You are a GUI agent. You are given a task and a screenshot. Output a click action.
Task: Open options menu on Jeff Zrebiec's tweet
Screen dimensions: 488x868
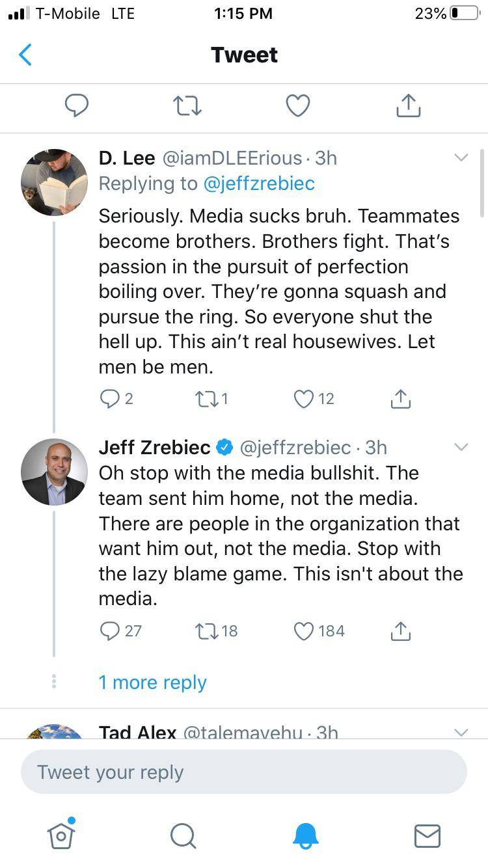tap(461, 447)
